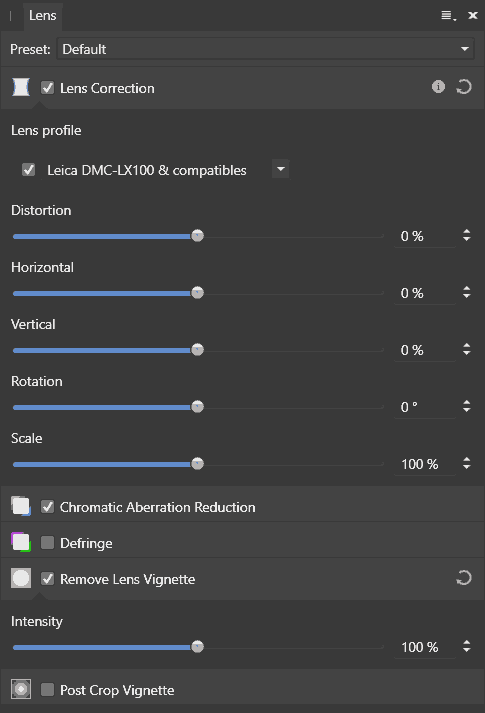Screen dimensions: 485x713
Task: Click the Post Crop Vignette icon
Action: pos(21,689)
